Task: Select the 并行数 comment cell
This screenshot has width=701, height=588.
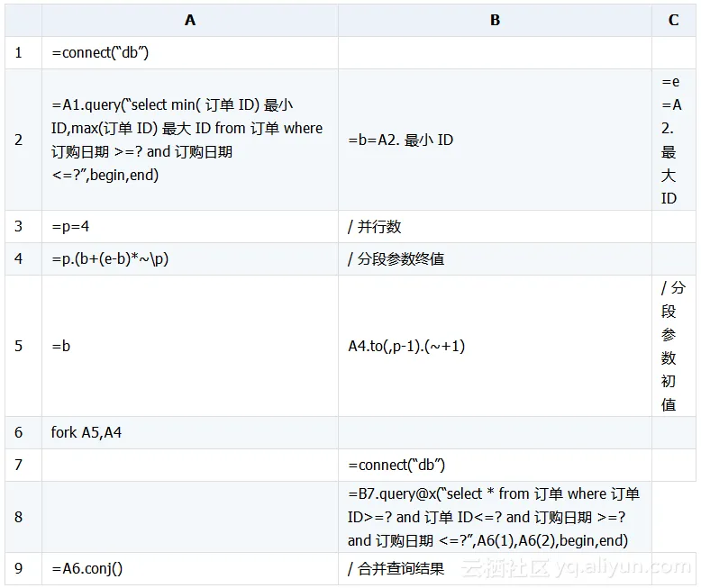Action: [x=375, y=227]
